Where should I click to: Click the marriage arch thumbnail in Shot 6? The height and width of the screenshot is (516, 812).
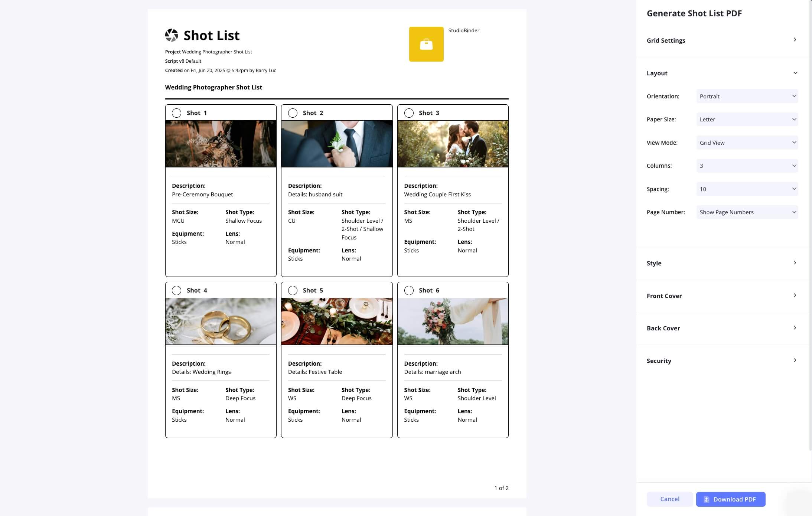[x=453, y=321]
